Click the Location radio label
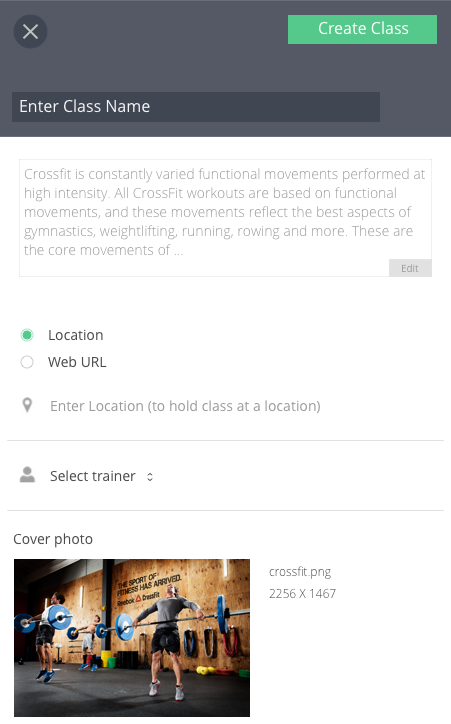 (76, 335)
